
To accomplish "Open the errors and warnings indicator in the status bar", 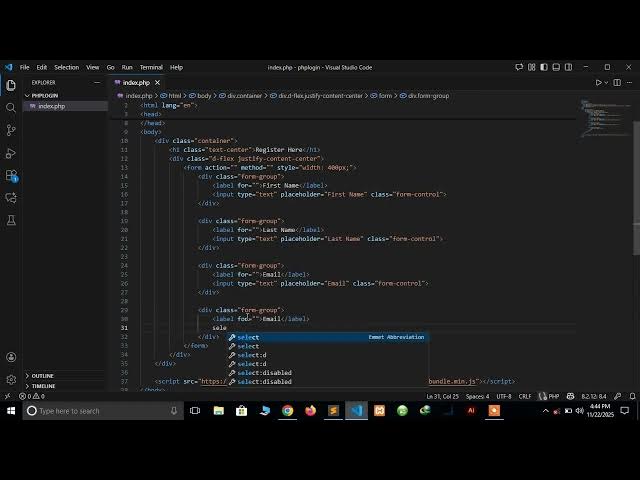I will [32, 396].
